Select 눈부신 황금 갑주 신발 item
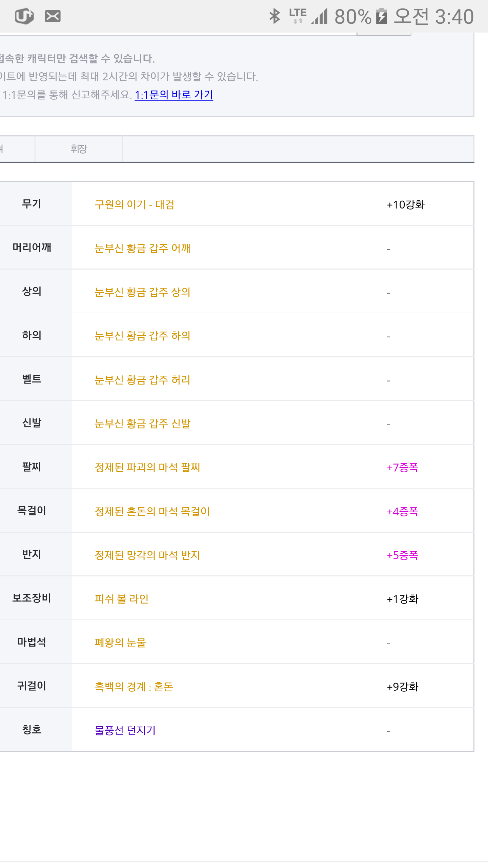This screenshot has height=868, width=488. tap(142, 423)
